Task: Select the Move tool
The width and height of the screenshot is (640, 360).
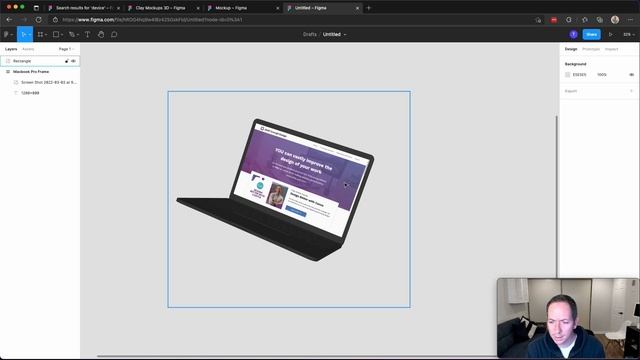Action: [x=23, y=35]
